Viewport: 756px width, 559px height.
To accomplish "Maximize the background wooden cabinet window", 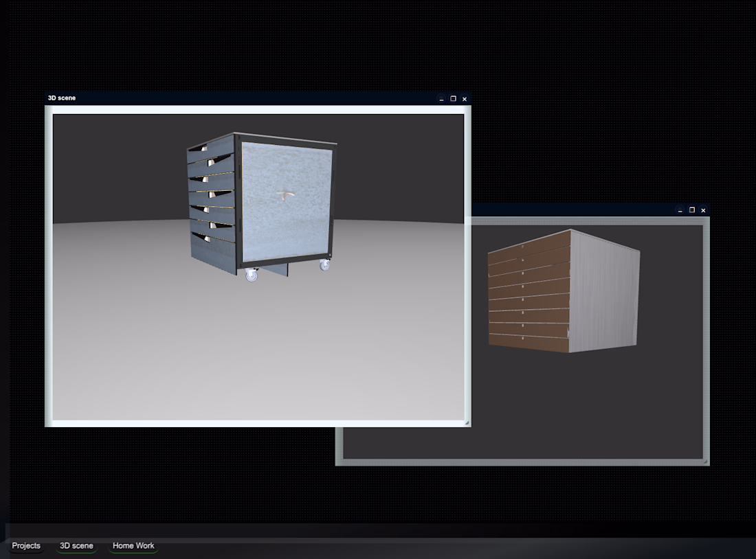I will 692,210.
